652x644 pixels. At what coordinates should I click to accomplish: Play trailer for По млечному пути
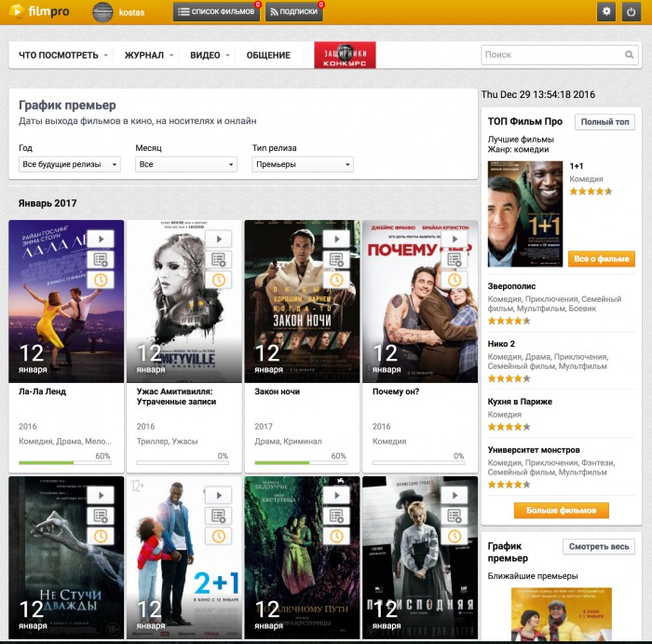[x=336, y=495]
